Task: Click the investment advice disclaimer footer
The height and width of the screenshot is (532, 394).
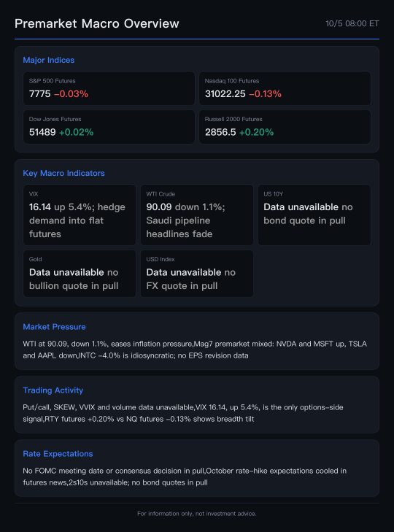Action: click(x=197, y=514)
